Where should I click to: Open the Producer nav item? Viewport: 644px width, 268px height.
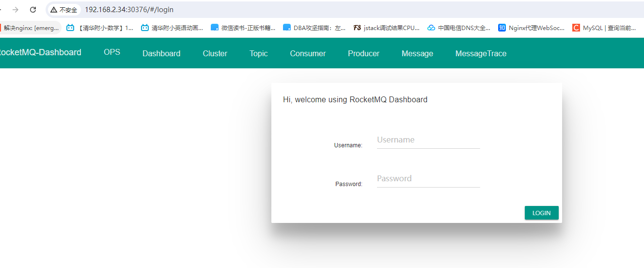(363, 54)
